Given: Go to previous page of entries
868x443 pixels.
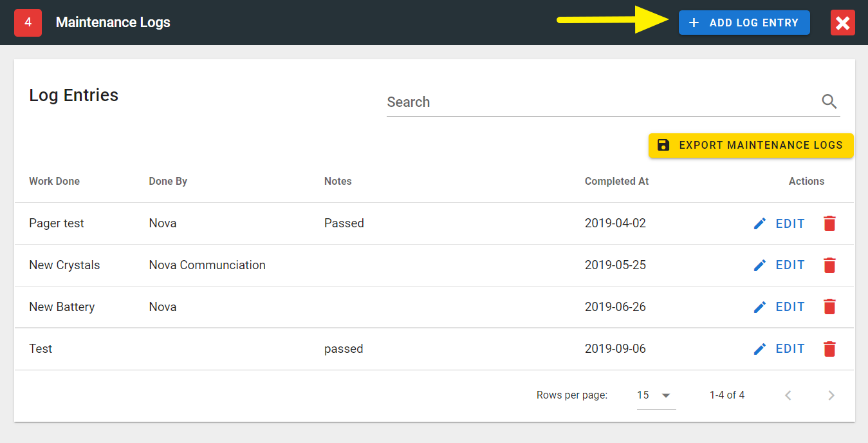Looking at the screenshot, I should (x=788, y=395).
